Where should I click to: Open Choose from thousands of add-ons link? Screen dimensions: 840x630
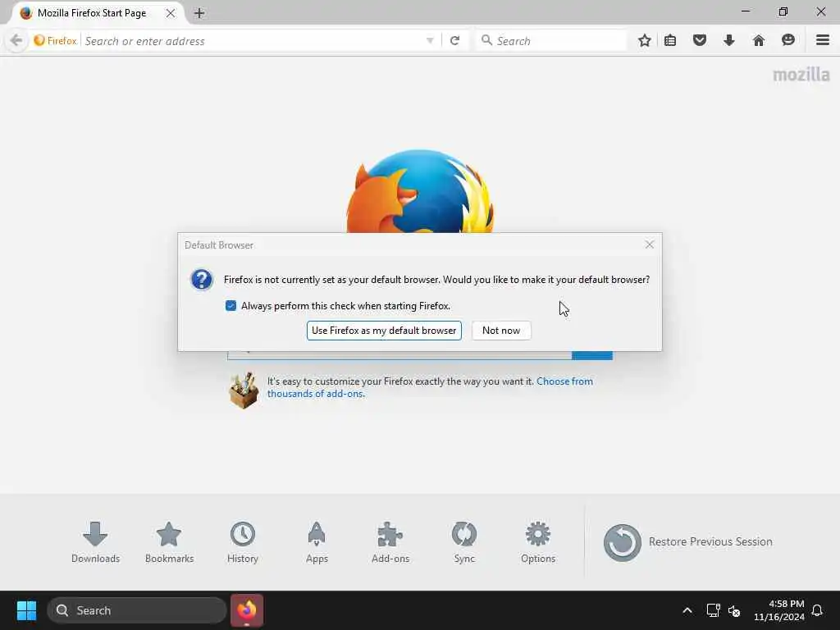(430, 387)
